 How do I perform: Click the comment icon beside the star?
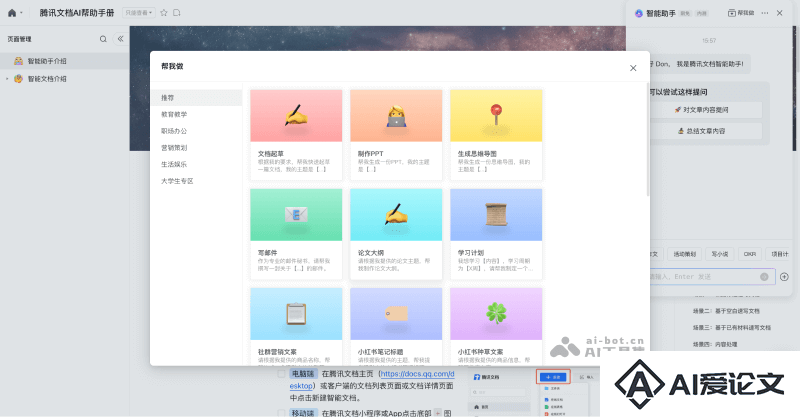pos(177,13)
